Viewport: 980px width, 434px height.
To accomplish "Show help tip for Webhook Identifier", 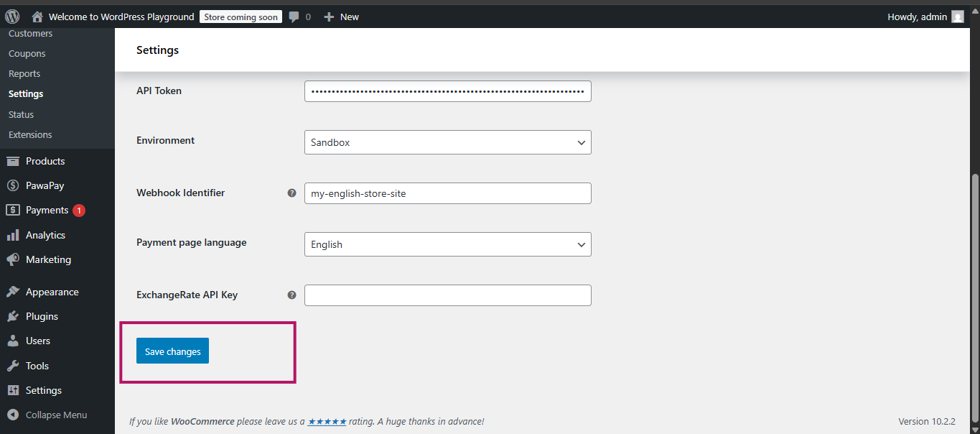I will click(291, 193).
